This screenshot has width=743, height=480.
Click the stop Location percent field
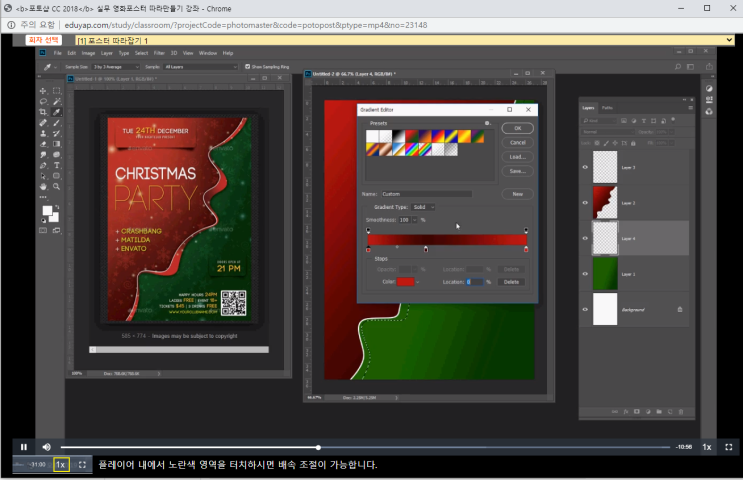coord(475,282)
